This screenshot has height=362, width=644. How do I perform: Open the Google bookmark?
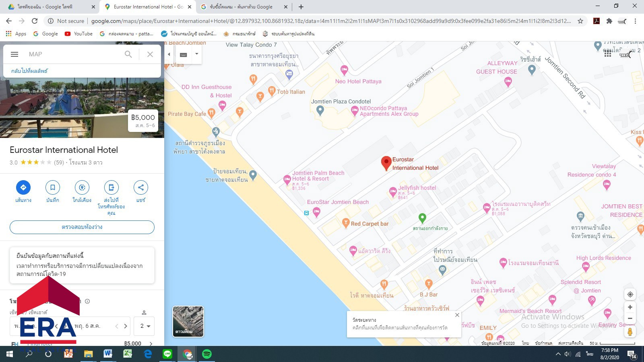[x=45, y=34]
